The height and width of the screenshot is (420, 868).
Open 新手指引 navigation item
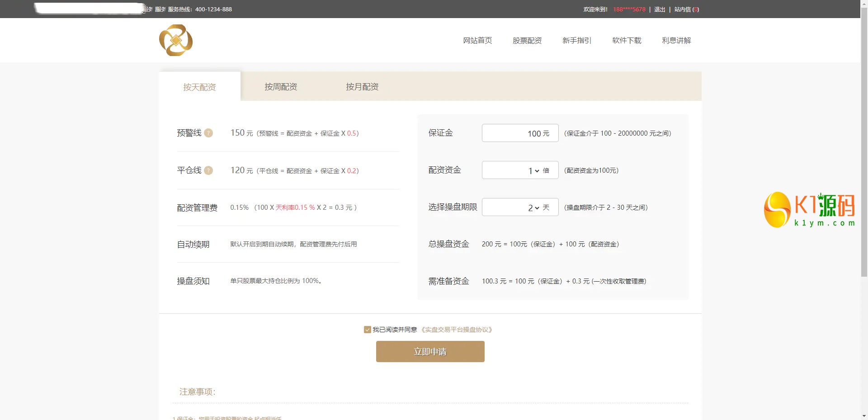tap(577, 40)
